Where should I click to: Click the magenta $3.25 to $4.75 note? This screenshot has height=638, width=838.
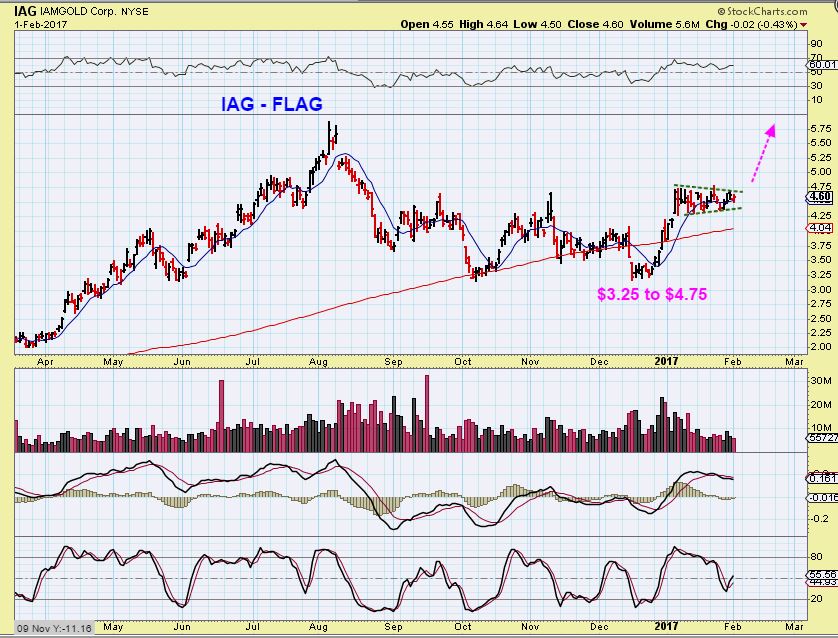point(652,294)
